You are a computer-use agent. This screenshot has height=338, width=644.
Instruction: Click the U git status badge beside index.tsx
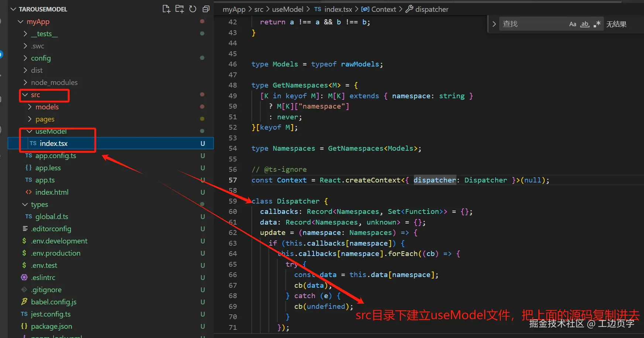(203, 144)
